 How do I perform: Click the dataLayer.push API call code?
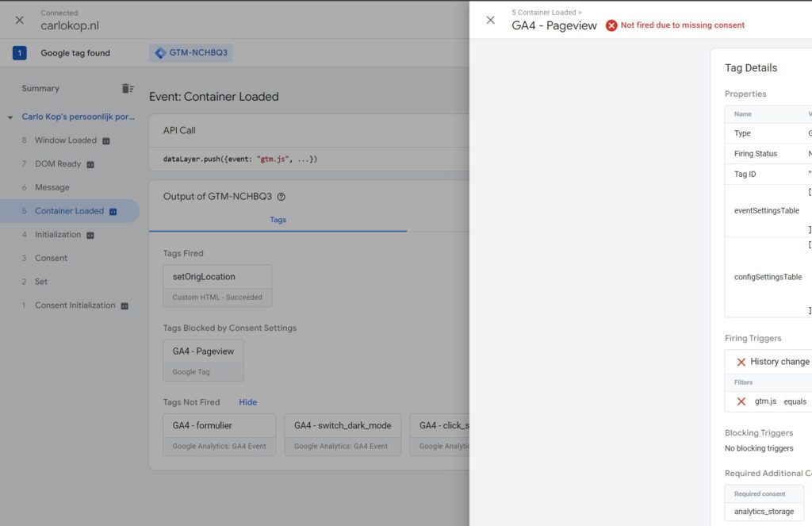[x=240, y=159]
